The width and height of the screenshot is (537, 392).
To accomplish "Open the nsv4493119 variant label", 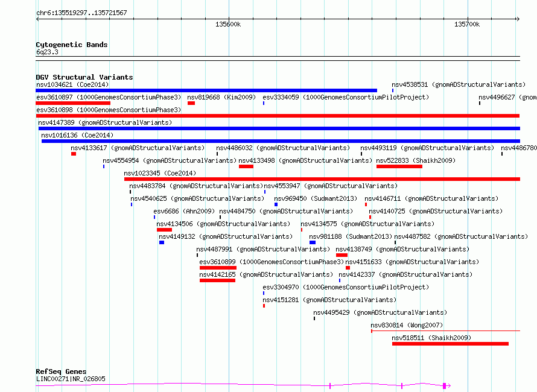I will point(427,148).
